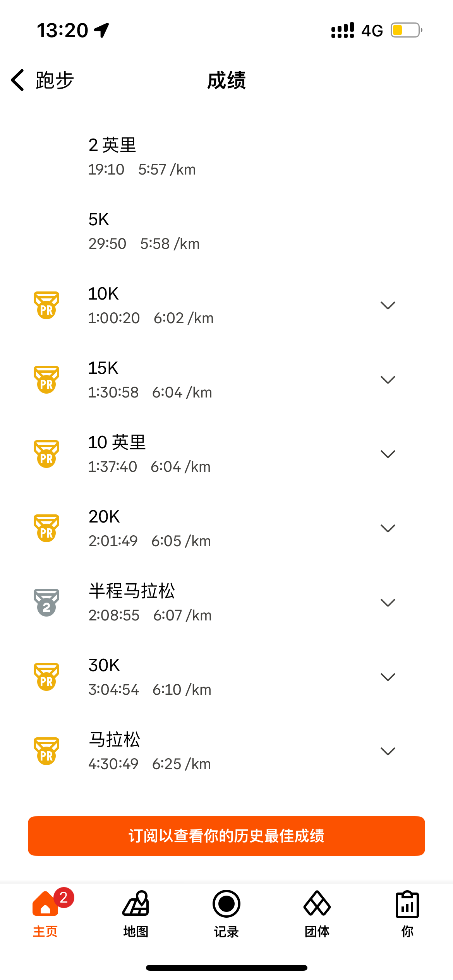Expand the 10K result row
This screenshot has width=453, height=980.
click(388, 305)
